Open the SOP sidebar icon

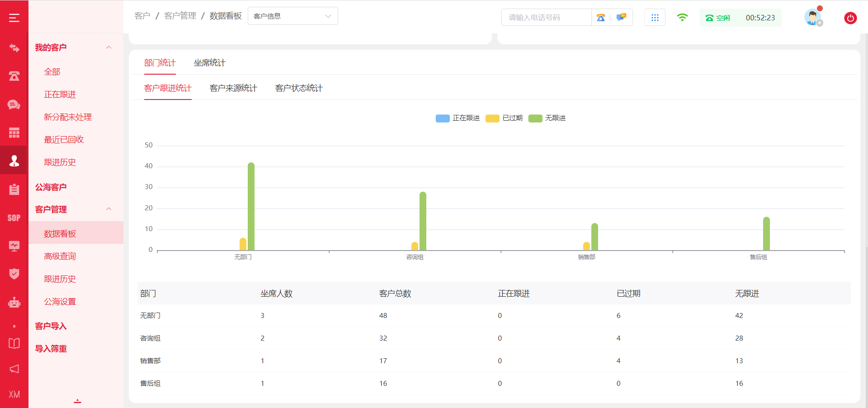[x=14, y=218]
